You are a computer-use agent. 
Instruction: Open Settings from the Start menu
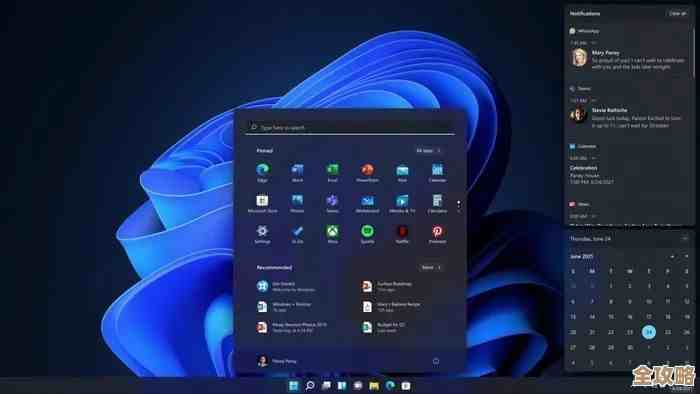click(x=262, y=234)
